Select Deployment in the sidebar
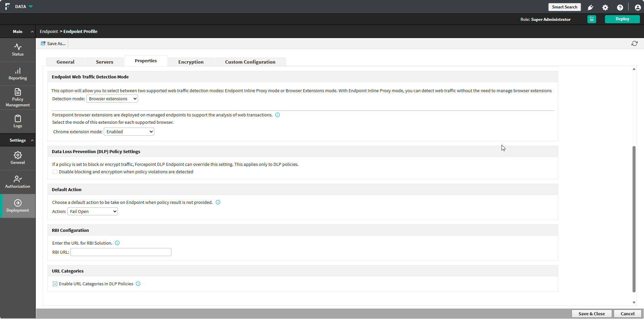644x319 pixels. pos(18,206)
